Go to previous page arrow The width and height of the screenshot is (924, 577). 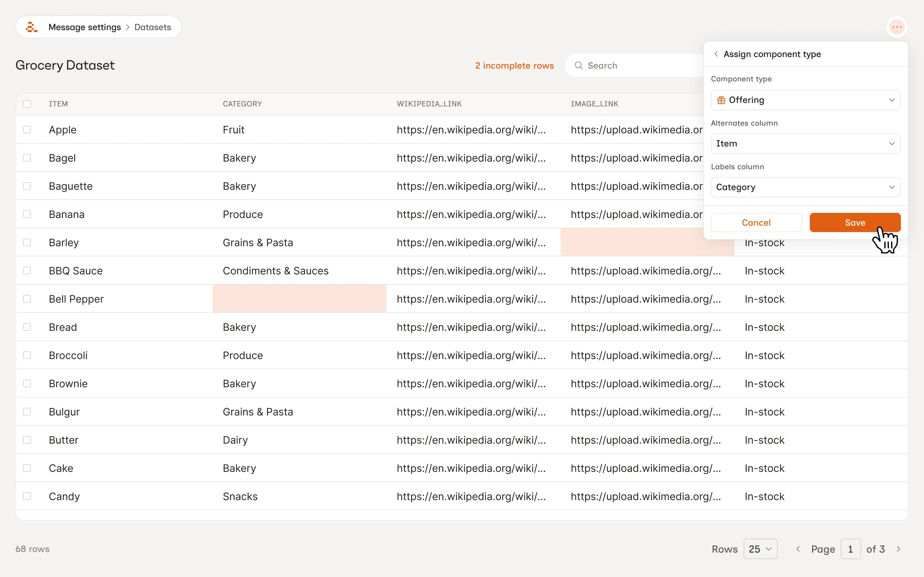[x=798, y=549]
